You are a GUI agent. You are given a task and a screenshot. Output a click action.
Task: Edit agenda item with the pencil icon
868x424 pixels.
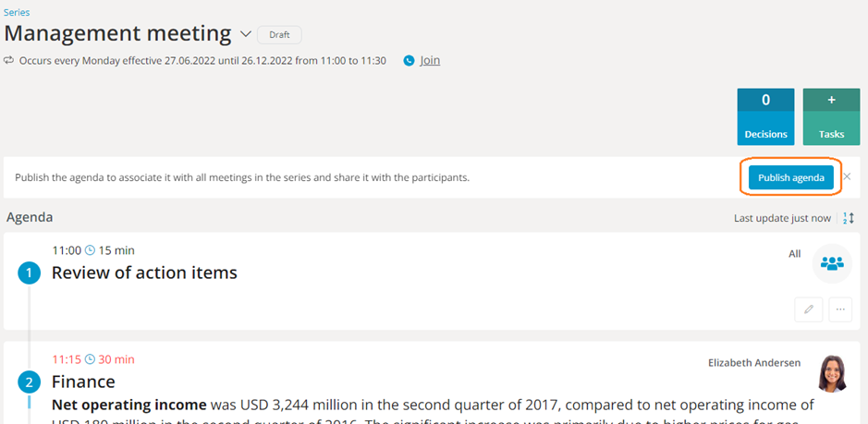(x=808, y=309)
